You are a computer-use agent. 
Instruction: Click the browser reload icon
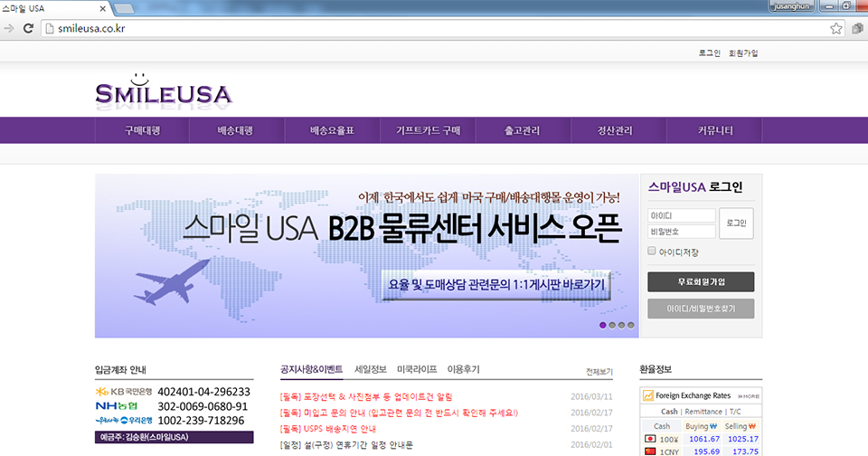29,28
